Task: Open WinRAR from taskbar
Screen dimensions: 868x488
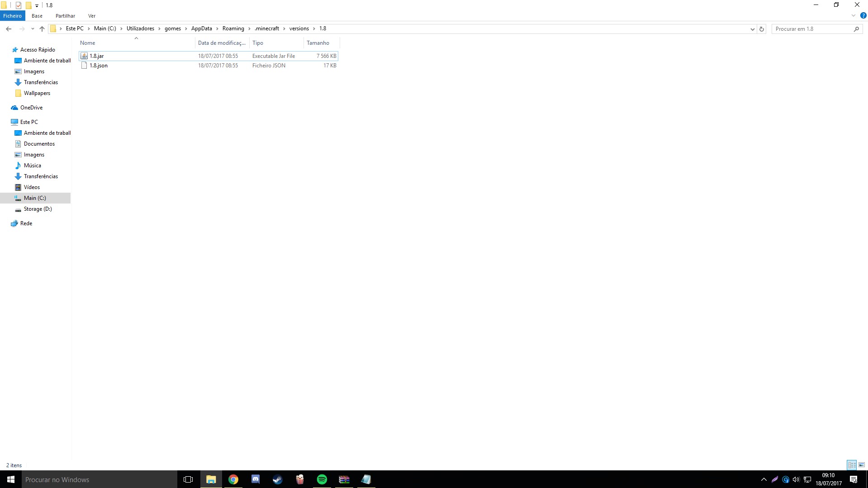Action: point(344,479)
